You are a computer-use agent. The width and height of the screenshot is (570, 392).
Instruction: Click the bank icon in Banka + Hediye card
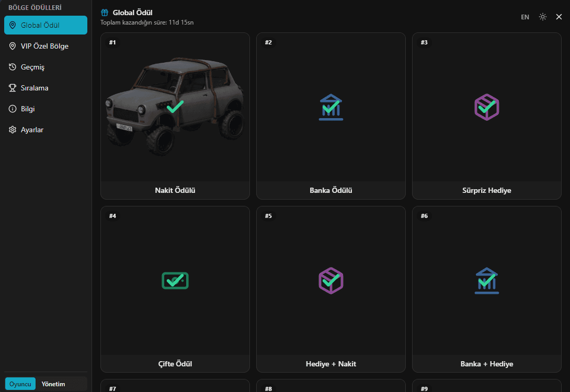(x=487, y=281)
